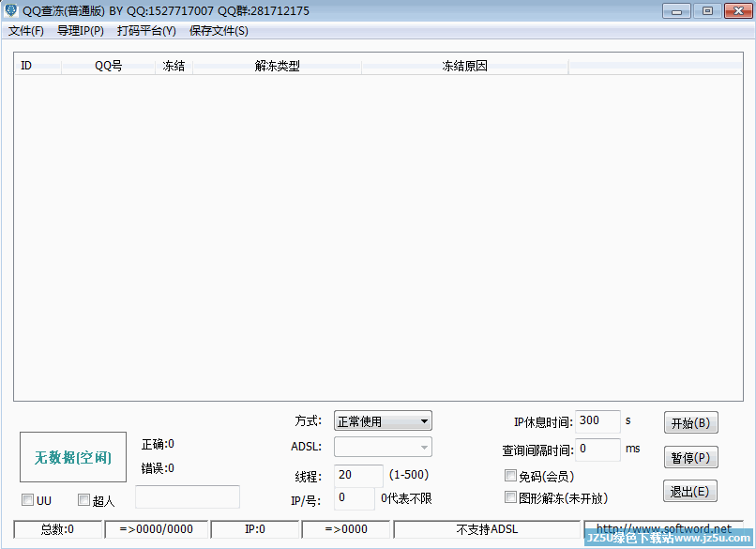This screenshot has width=756, height=549.
Task: Click the 正确:0 counter text
Action: click(158, 444)
